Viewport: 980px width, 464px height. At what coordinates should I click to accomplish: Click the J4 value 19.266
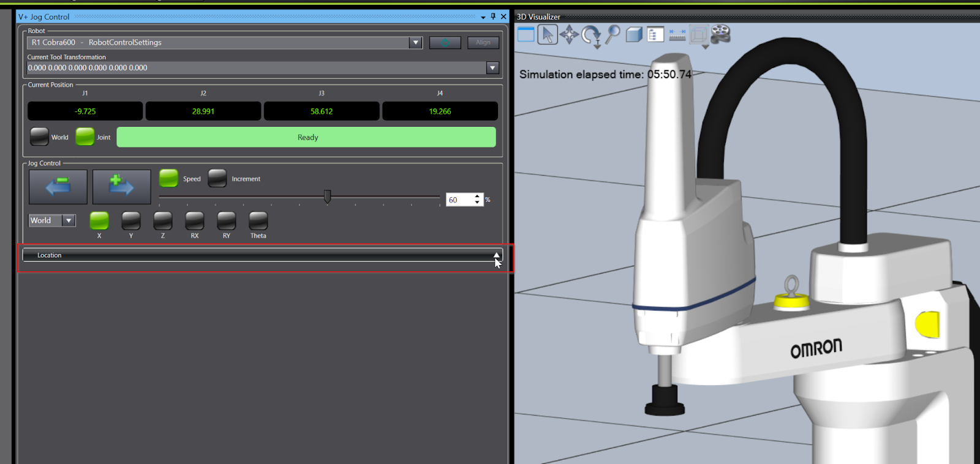click(440, 111)
